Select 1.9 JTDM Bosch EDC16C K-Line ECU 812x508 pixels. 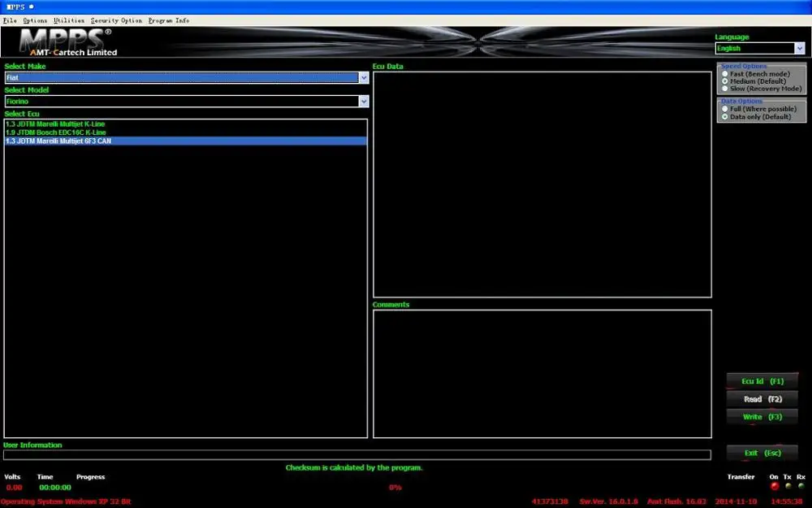[185, 132]
